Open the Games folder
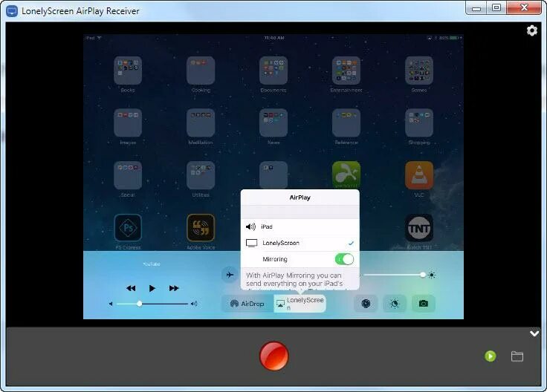Screen dimensions: 547x392 [x=419, y=71]
